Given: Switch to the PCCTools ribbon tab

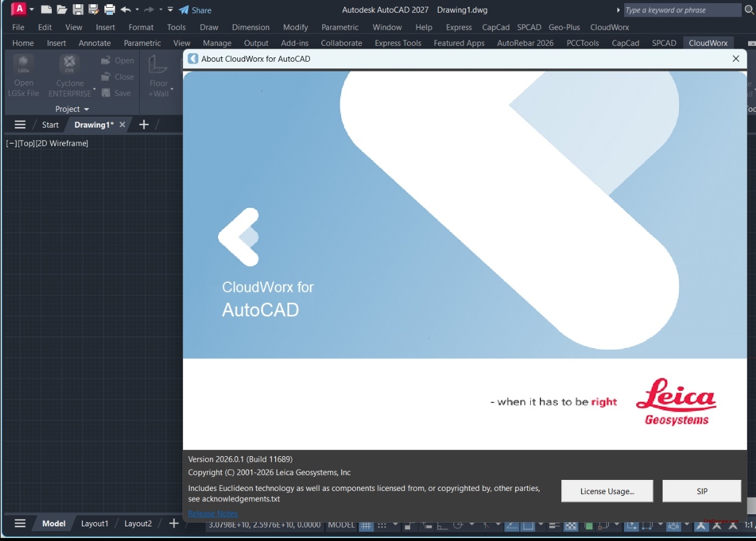Looking at the screenshot, I should tap(583, 43).
